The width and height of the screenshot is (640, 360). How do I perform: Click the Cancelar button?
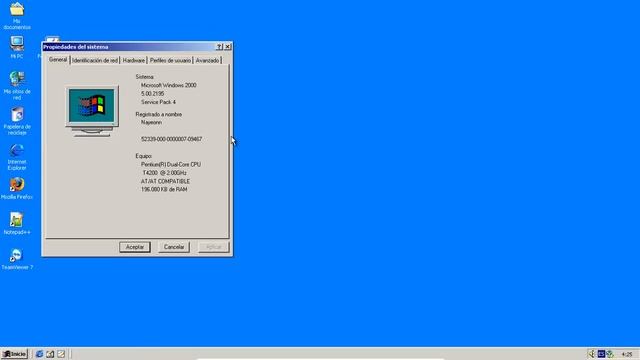pos(174,247)
